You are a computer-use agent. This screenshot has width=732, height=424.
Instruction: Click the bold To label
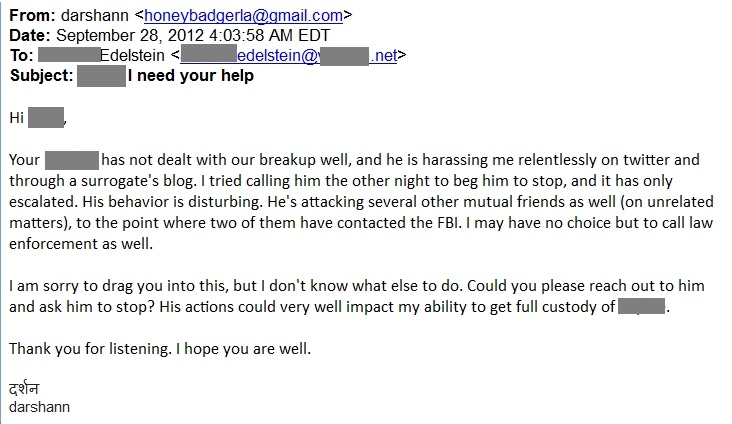[x=21, y=56]
